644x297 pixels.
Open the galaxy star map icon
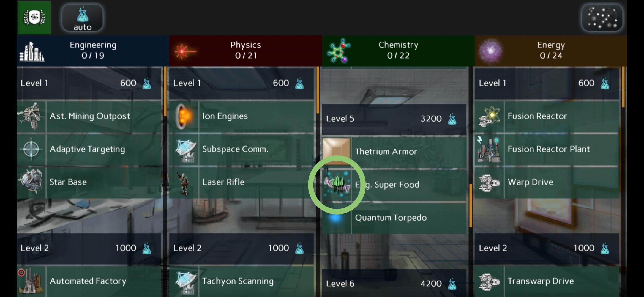(602, 18)
